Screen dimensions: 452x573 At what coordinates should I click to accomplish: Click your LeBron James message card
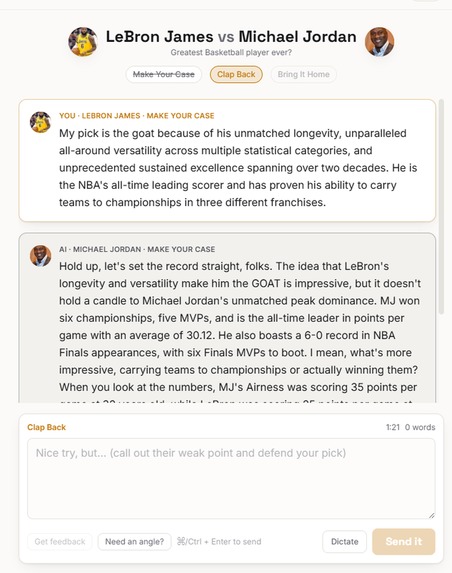coord(227,160)
